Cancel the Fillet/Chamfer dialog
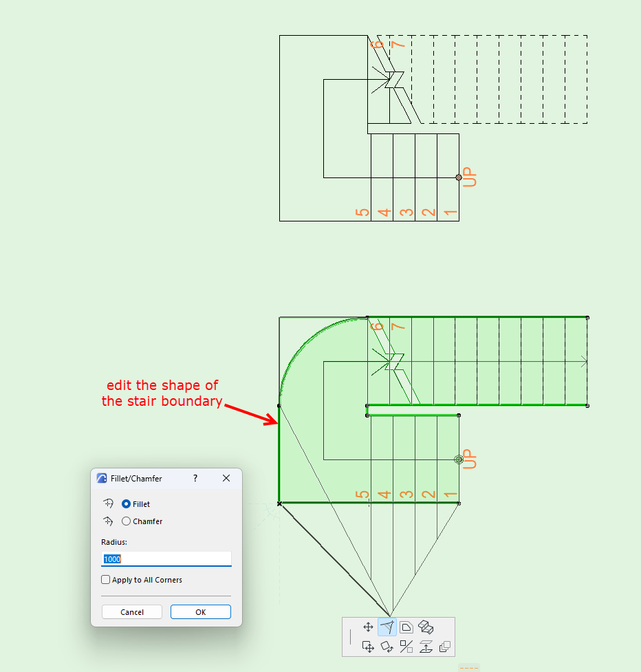The width and height of the screenshot is (641, 672). click(x=132, y=612)
